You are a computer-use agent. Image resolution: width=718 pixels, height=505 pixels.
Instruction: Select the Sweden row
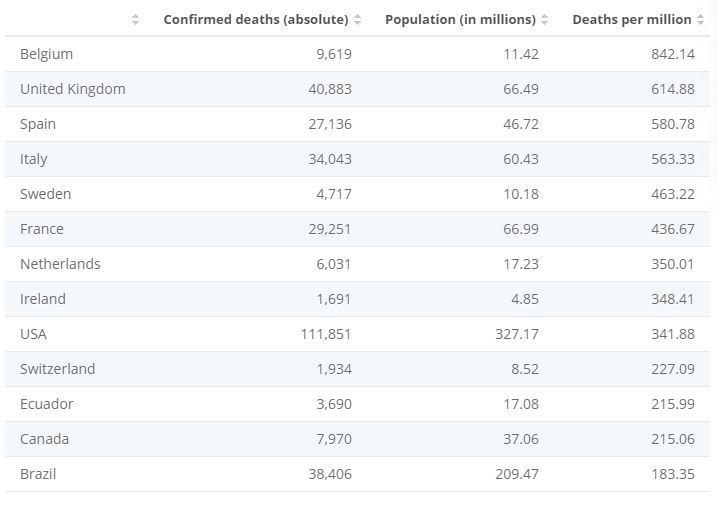pos(357,194)
